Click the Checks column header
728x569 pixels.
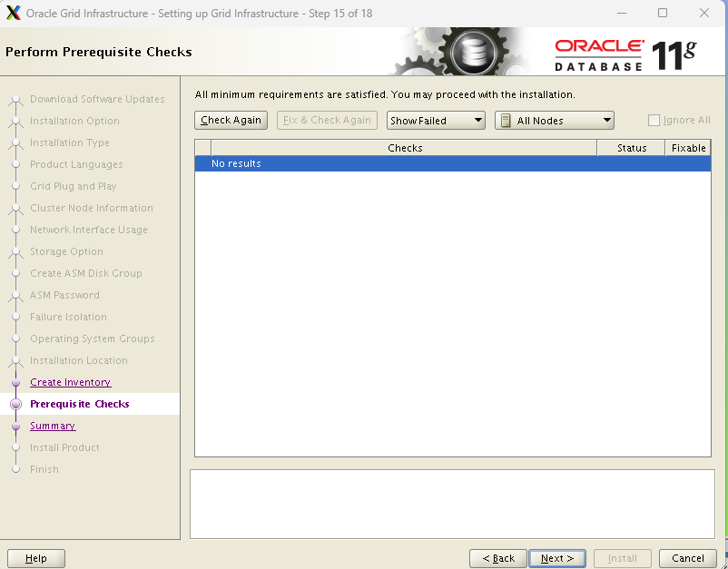pyautogui.click(x=404, y=148)
